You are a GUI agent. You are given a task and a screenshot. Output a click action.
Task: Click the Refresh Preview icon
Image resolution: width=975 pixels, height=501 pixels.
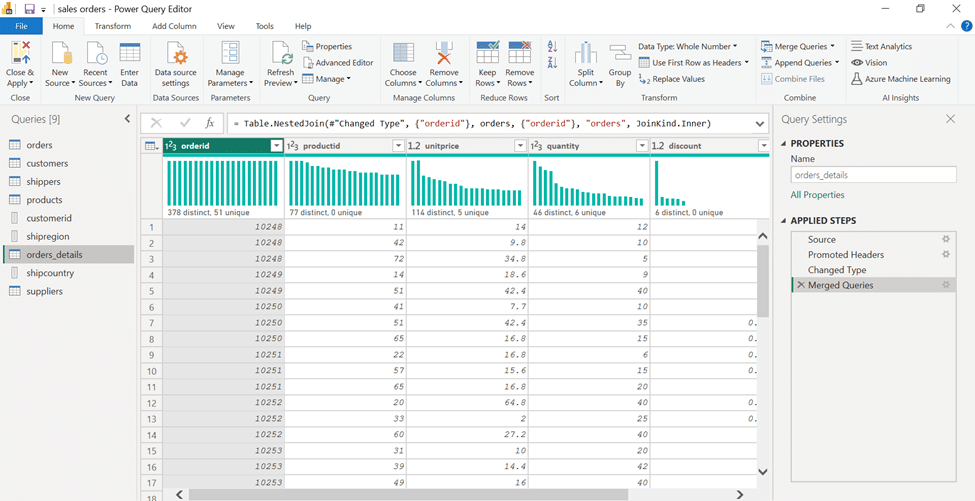pos(281,55)
